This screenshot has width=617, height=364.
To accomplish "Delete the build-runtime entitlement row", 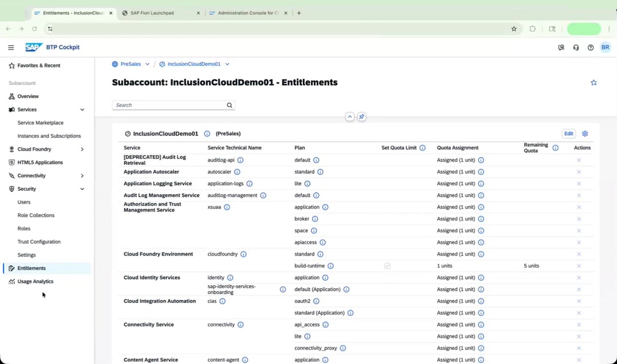I will (x=579, y=266).
